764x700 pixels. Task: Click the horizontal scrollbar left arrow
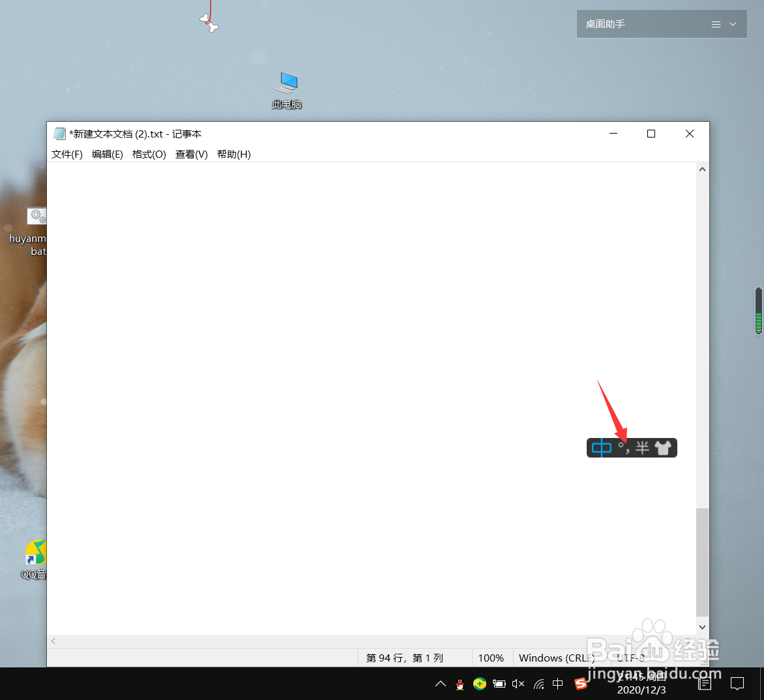pyautogui.click(x=53, y=641)
